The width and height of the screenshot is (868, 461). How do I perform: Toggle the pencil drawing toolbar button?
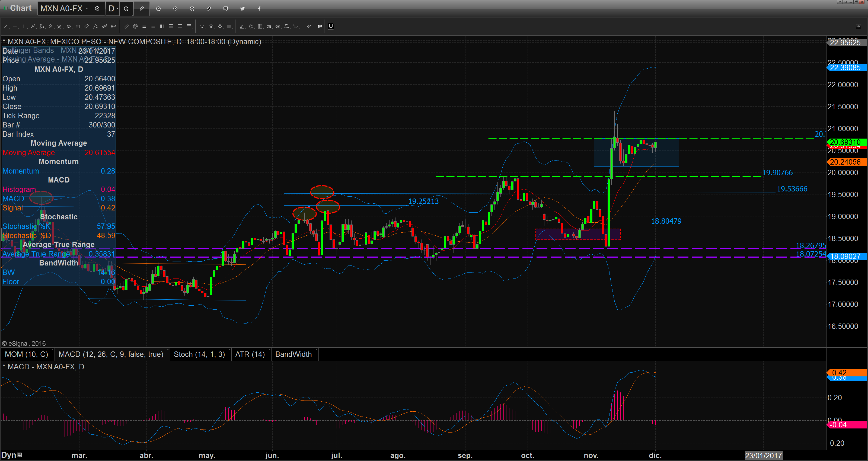(142, 8)
